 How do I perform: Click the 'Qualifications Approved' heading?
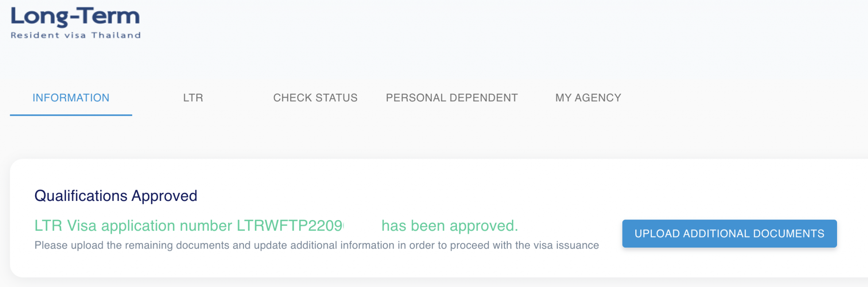(116, 196)
